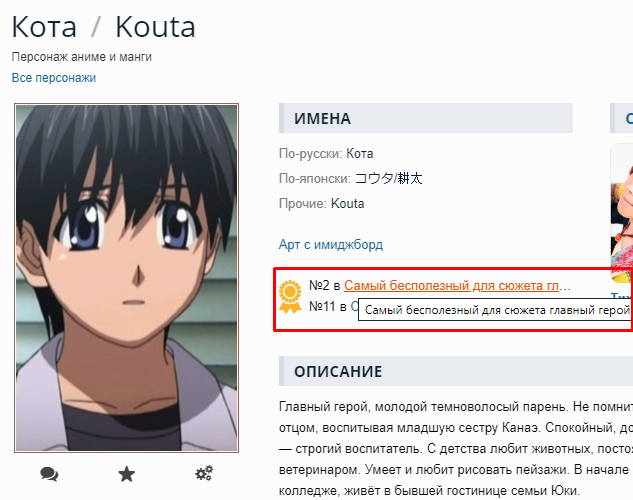Viewport: 633px width, 500px height.
Task: Click the partially hidden link after "№11 в"
Action: 354,306
